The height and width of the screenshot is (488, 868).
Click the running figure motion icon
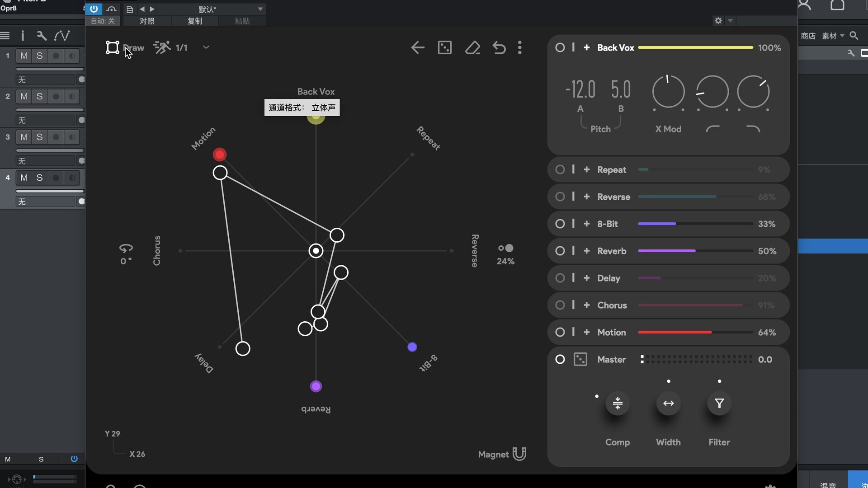(x=162, y=47)
